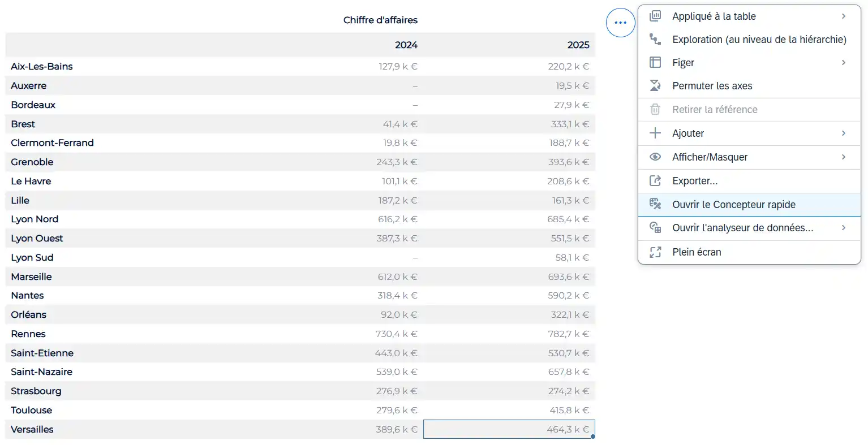
Task: Select the Grenoble row label
Action: (32, 162)
